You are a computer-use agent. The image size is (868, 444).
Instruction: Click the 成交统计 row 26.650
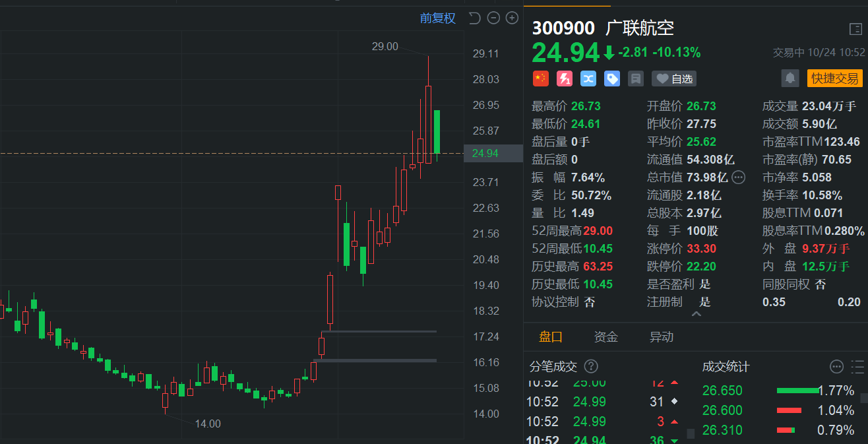point(778,391)
